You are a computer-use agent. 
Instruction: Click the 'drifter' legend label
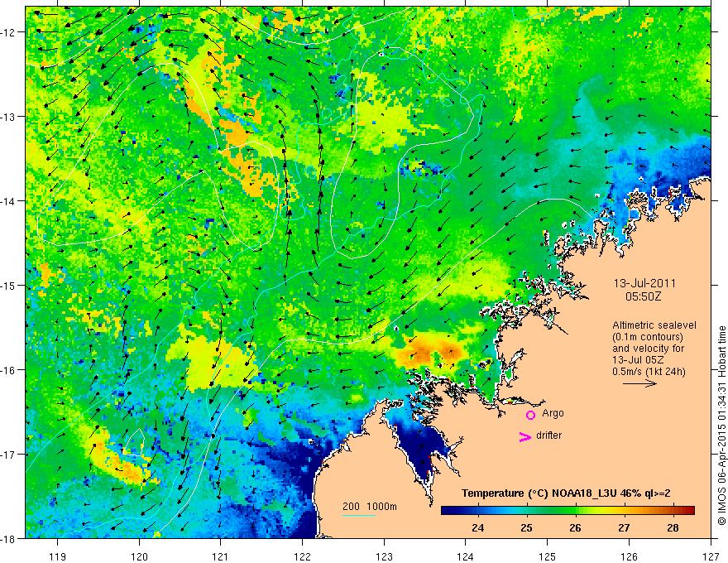click(x=548, y=435)
